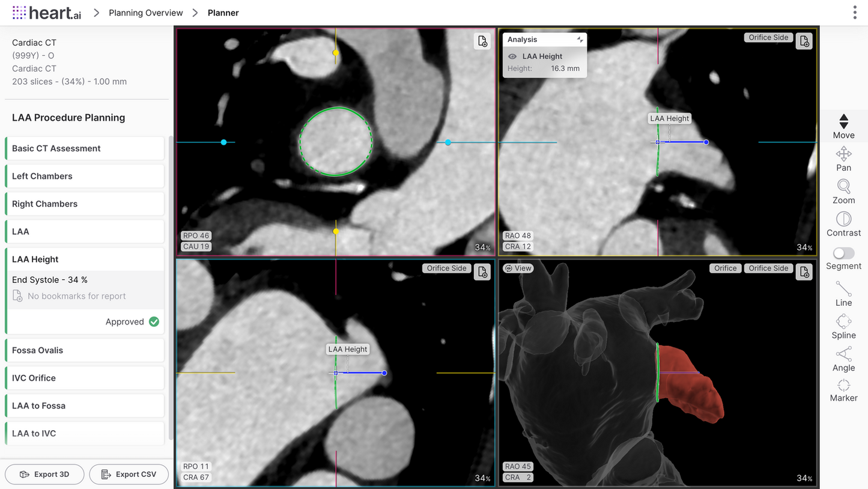Select the Angle tool

click(843, 359)
